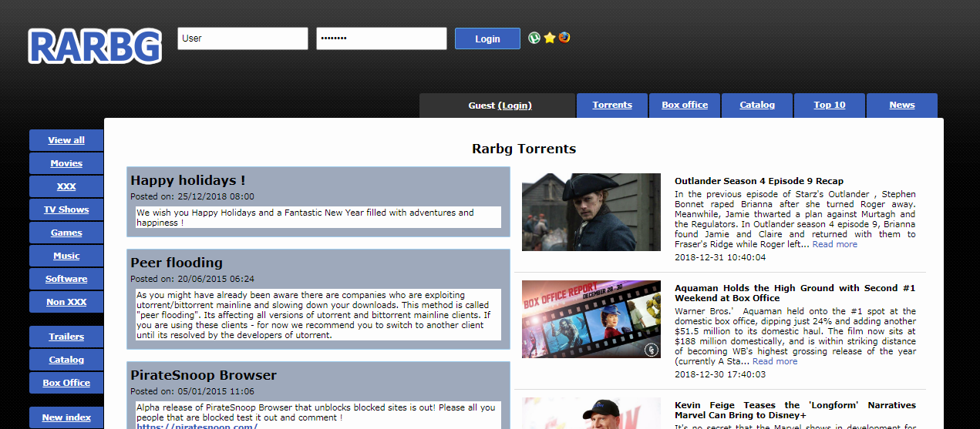
Task: Click the Kevin Feige article thumbnail
Action: (591, 414)
